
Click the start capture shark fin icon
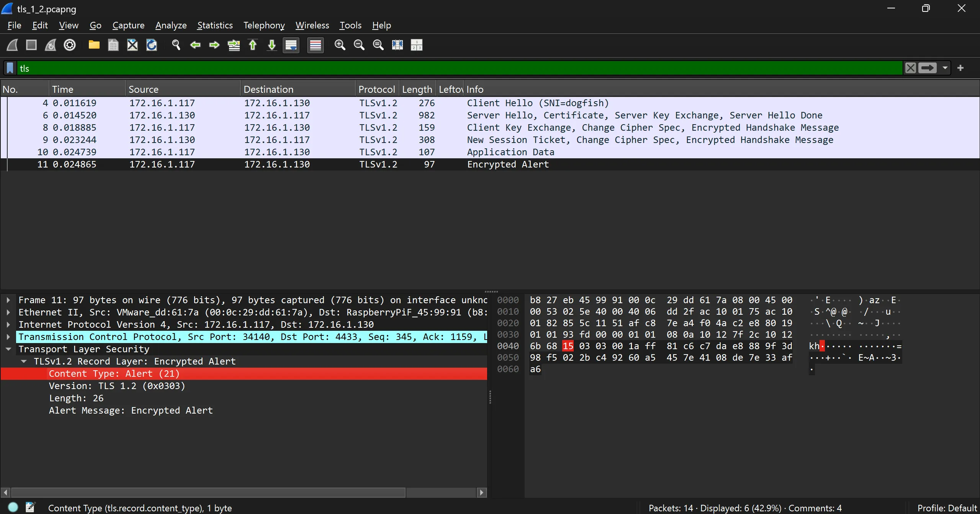(x=12, y=45)
